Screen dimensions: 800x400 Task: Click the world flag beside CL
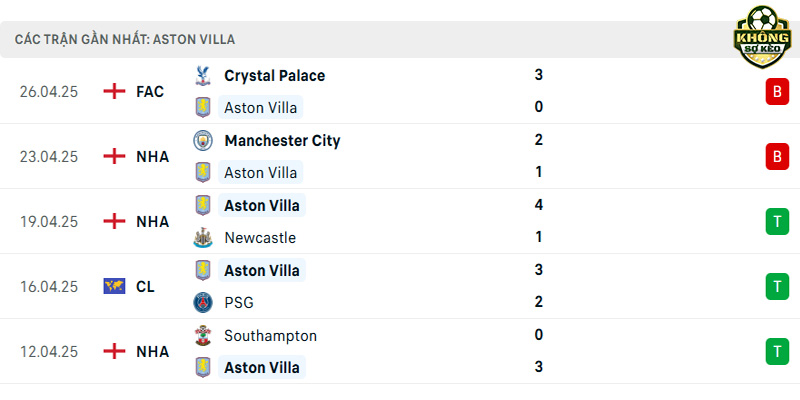coord(114,286)
